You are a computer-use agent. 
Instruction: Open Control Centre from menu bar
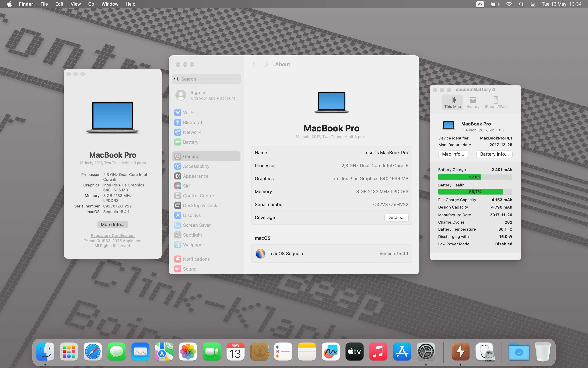(x=533, y=4)
